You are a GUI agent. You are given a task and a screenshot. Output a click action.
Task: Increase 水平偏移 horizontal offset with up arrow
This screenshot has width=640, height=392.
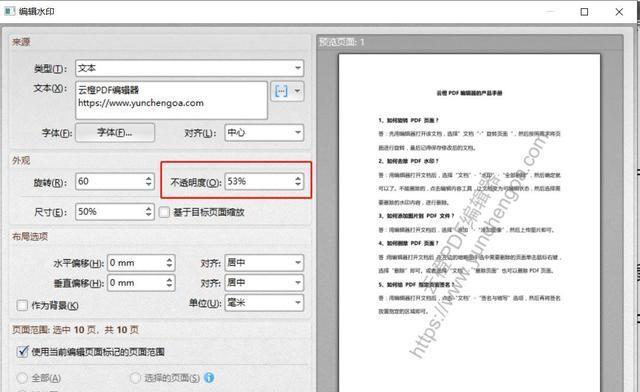click(169, 259)
